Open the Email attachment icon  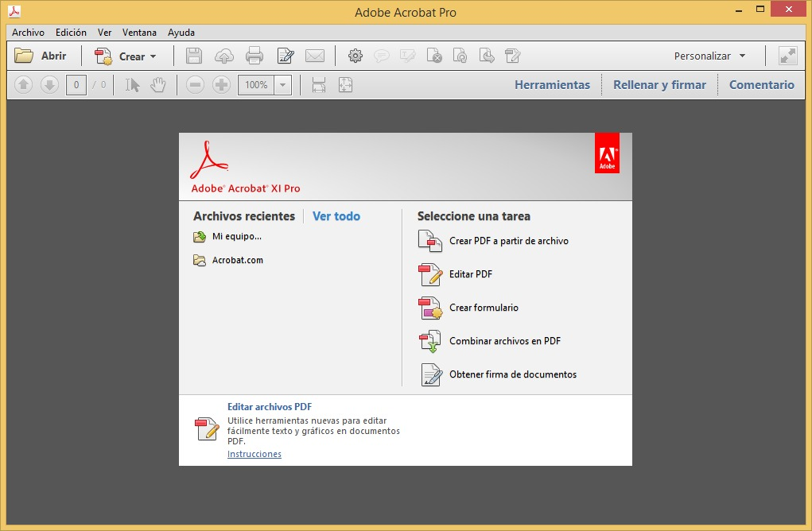click(314, 55)
